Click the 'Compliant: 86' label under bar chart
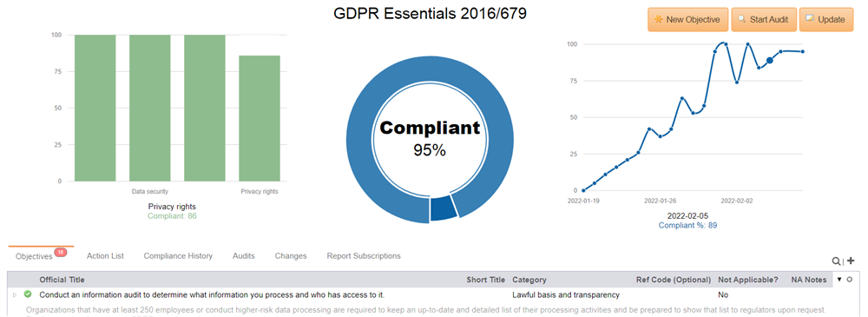This screenshot has width=868, height=317. (172, 216)
